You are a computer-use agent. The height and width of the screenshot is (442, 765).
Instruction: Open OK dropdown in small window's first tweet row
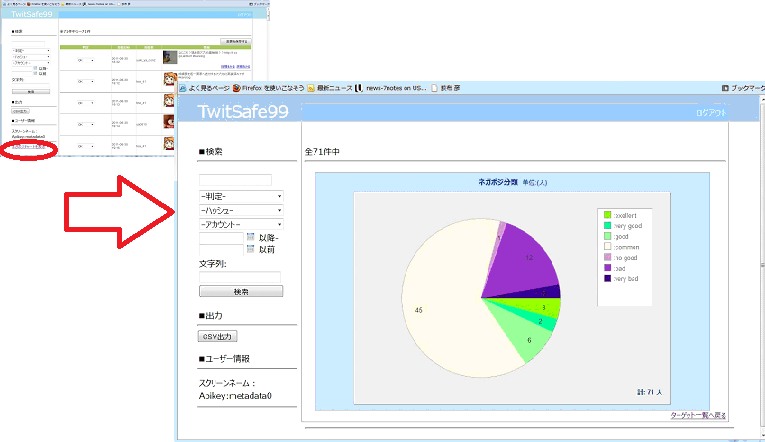pyautogui.click(x=85, y=60)
